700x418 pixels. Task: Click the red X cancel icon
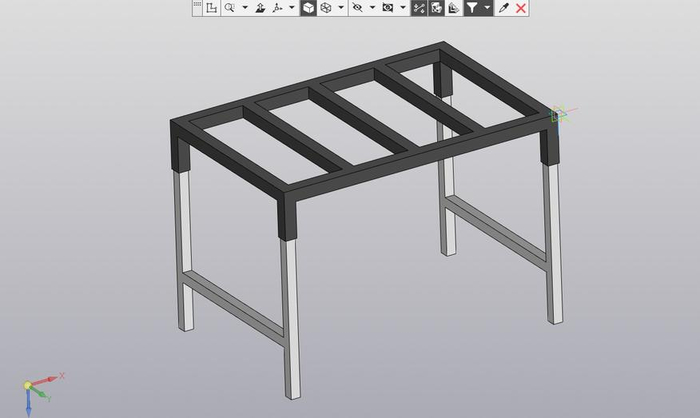tap(521, 8)
